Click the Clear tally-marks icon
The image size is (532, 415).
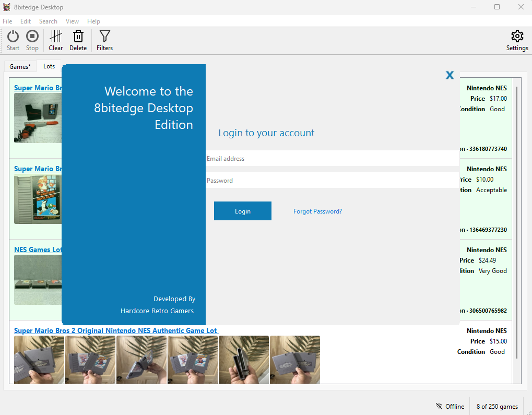tap(56, 37)
